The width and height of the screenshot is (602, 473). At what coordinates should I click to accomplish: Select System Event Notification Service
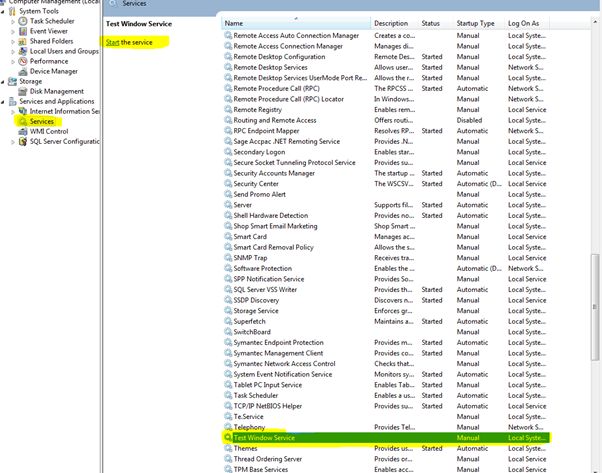[283, 374]
